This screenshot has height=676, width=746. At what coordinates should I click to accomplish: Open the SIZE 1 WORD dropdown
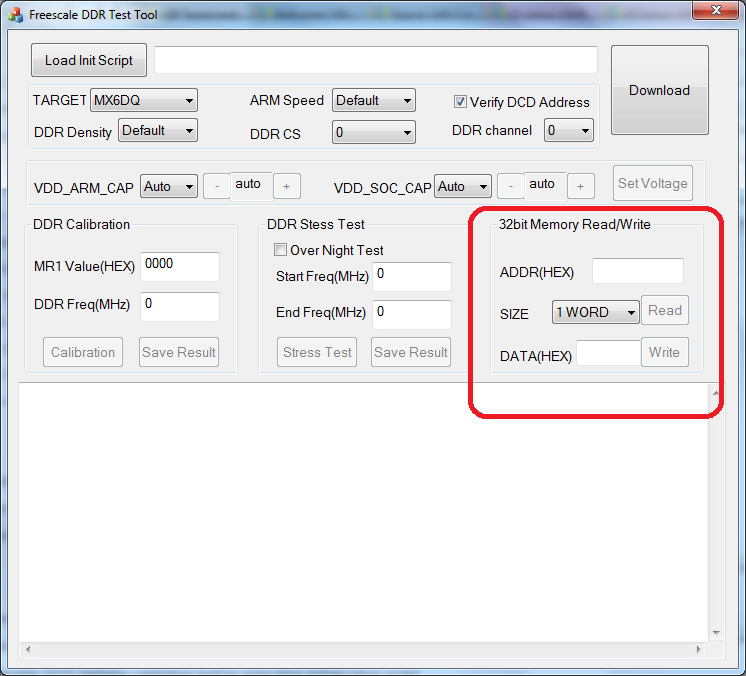point(596,312)
